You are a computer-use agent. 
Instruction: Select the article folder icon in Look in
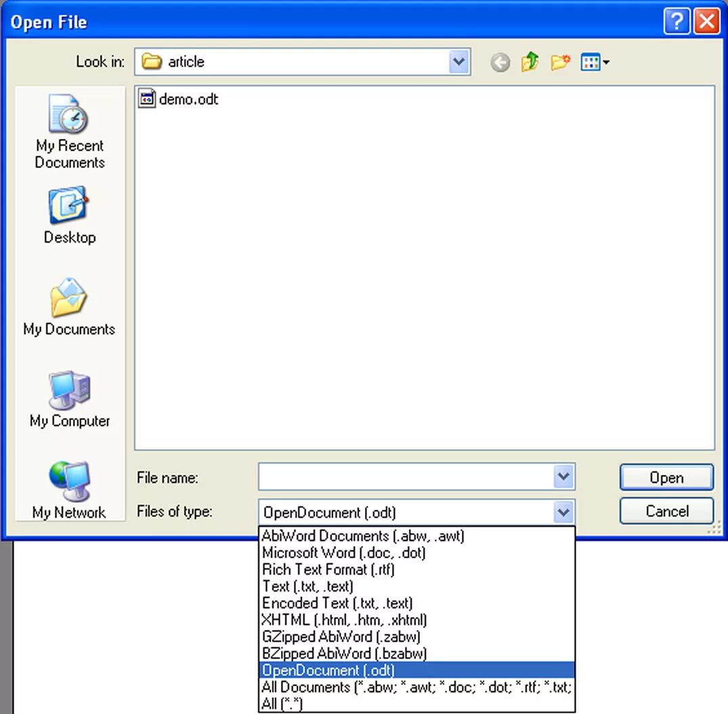click(x=152, y=62)
